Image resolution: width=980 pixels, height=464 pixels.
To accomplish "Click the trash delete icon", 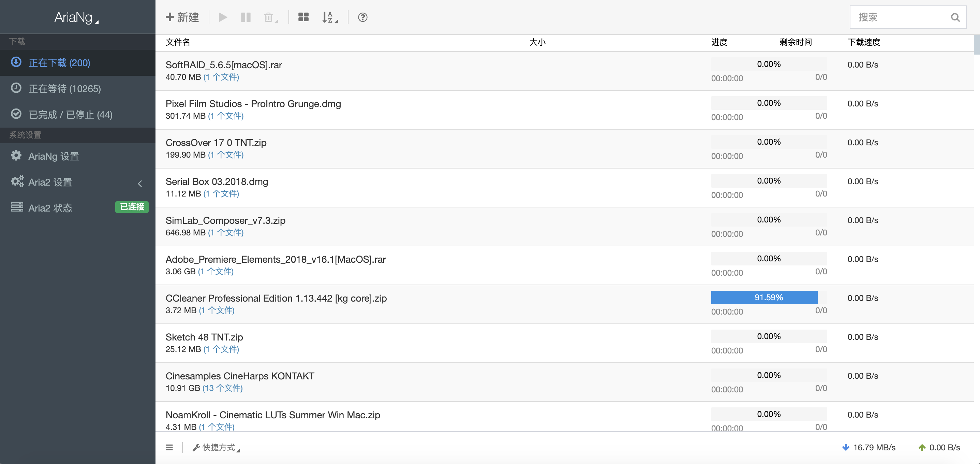I will pos(269,17).
